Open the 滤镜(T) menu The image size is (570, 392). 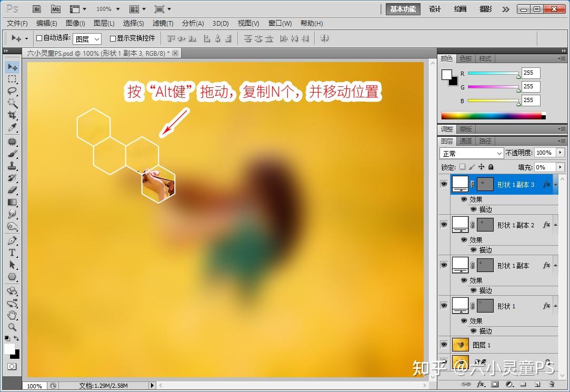coord(163,23)
